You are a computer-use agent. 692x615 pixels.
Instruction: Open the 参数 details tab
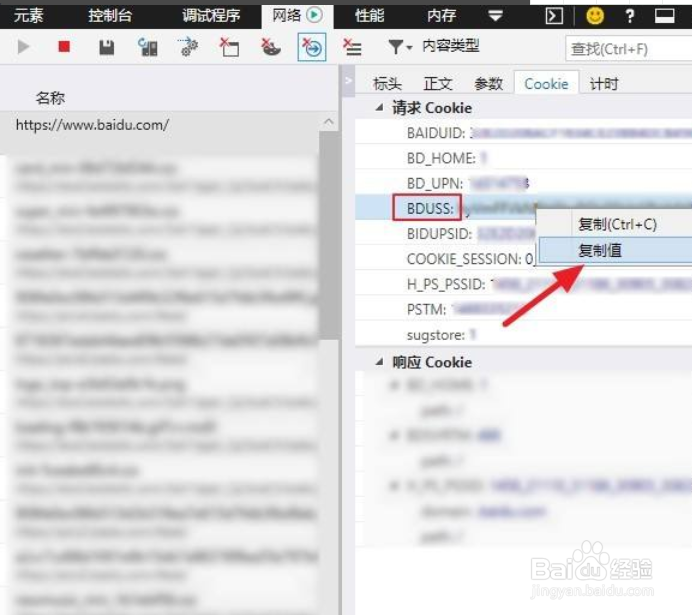tap(488, 83)
